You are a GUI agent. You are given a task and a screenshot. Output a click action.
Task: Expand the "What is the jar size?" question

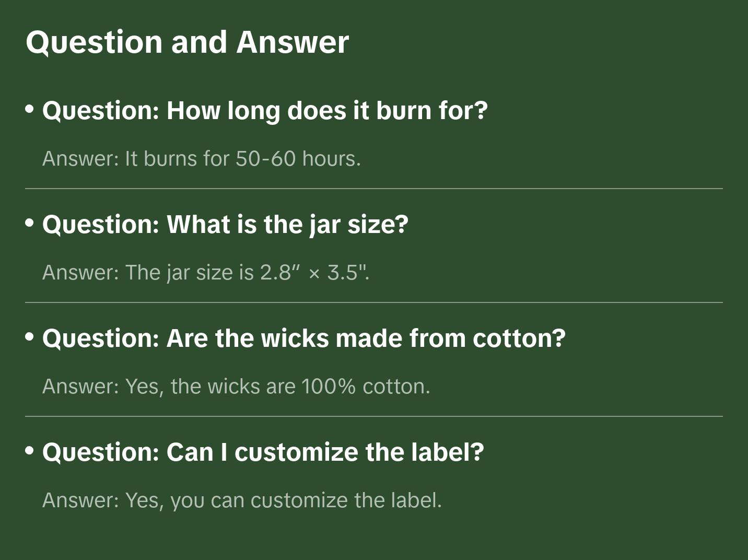(225, 225)
